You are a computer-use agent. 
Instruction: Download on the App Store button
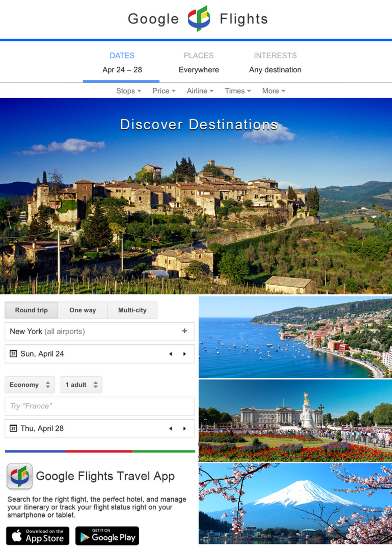click(38, 535)
